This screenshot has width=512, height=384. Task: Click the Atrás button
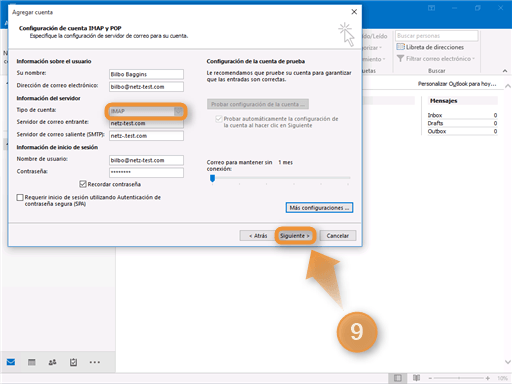(258, 236)
